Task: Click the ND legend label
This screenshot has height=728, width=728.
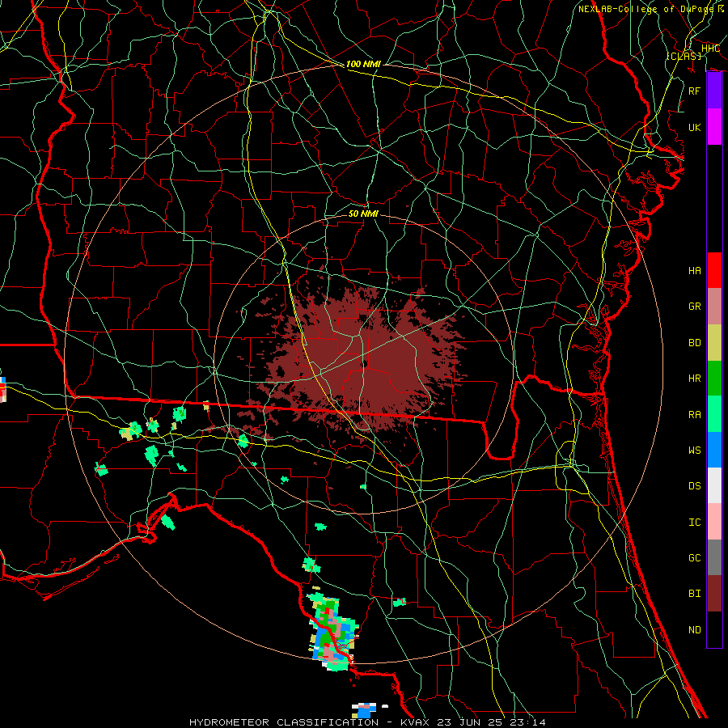Action: point(695,629)
